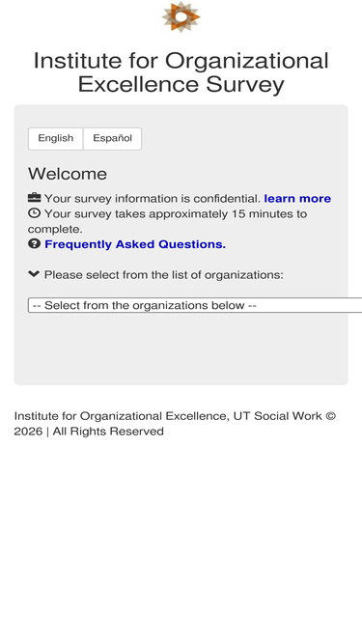Click the Institute for Organizational Excellence Survey title
Viewport: 362px width, 644px height.
[181, 72]
